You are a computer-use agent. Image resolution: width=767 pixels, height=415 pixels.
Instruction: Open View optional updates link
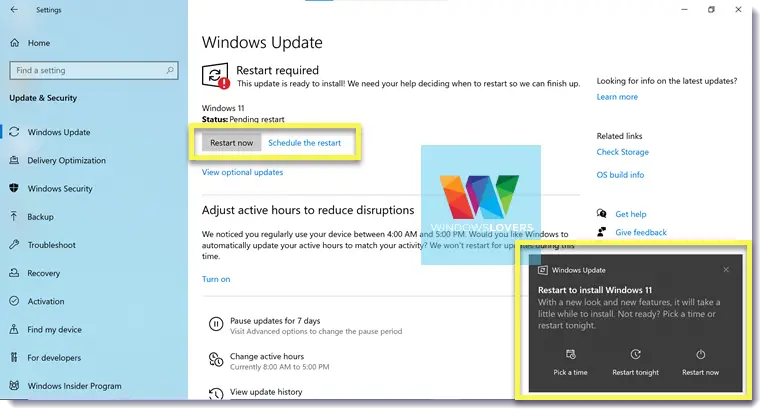click(242, 172)
